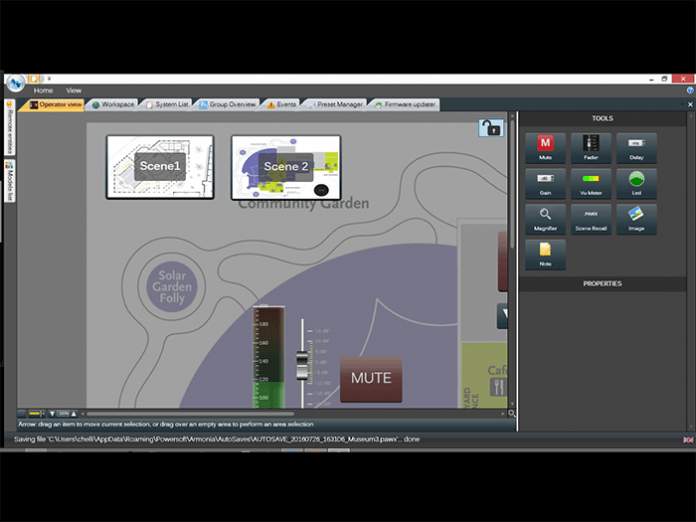Screen dimensions: 696x522
Task: Select the Mute tool in Tools panel
Action: coord(545,148)
